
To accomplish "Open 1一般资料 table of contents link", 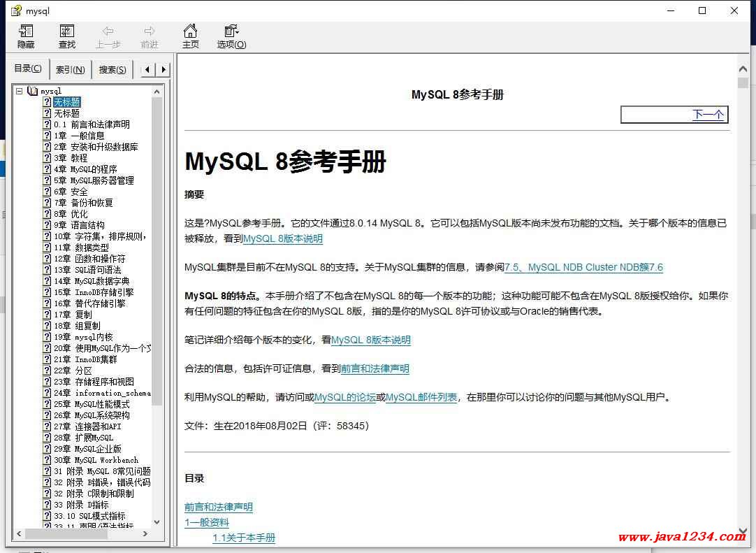I will [207, 522].
